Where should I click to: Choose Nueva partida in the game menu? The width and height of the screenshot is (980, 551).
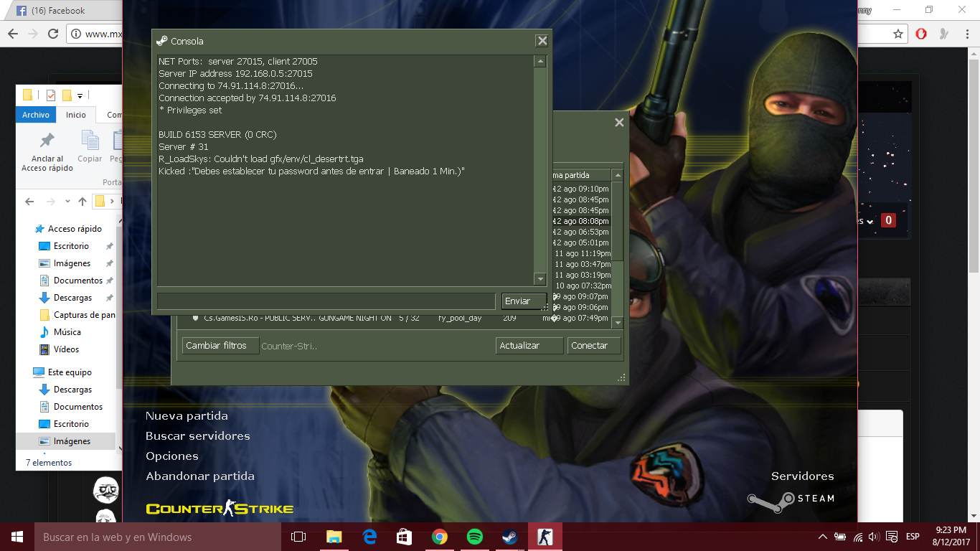click(187, 416)
